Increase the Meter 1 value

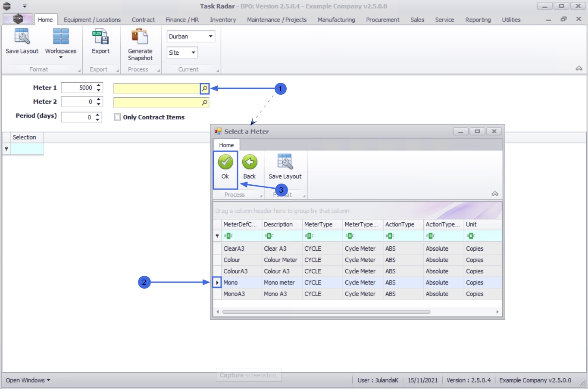(x=99, y=85)
